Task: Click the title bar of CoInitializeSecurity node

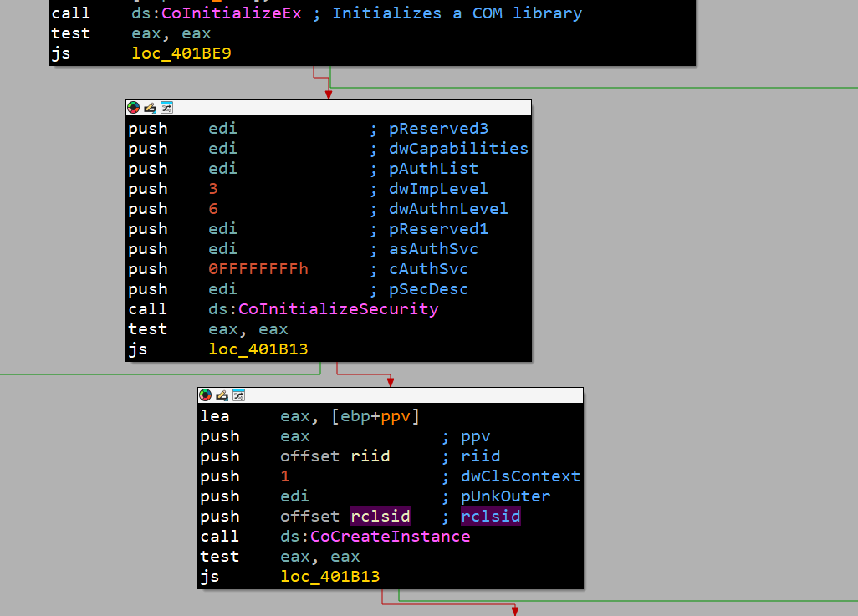Action: (x=329, y=108)
